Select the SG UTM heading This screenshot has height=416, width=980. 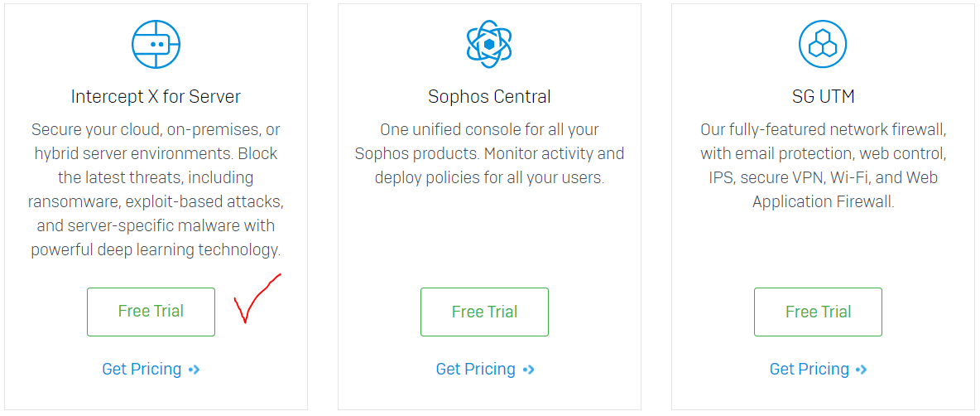823,97
